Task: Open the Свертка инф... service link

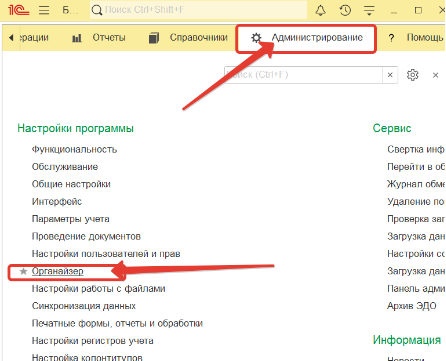Action: coord(416,149)
